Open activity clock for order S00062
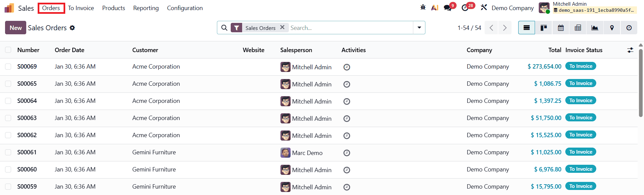The width and height of the screenshot is (644, 195). (x=347, y=136)
